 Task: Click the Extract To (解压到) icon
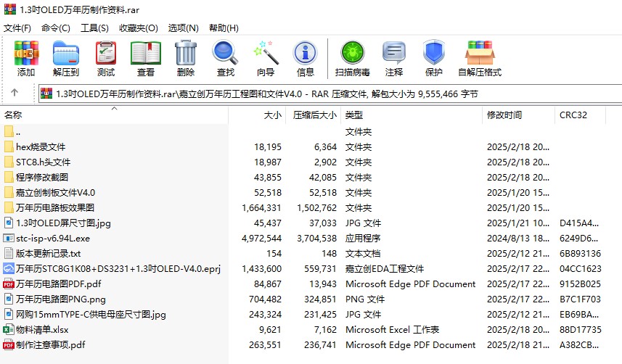tap(66, 53)
